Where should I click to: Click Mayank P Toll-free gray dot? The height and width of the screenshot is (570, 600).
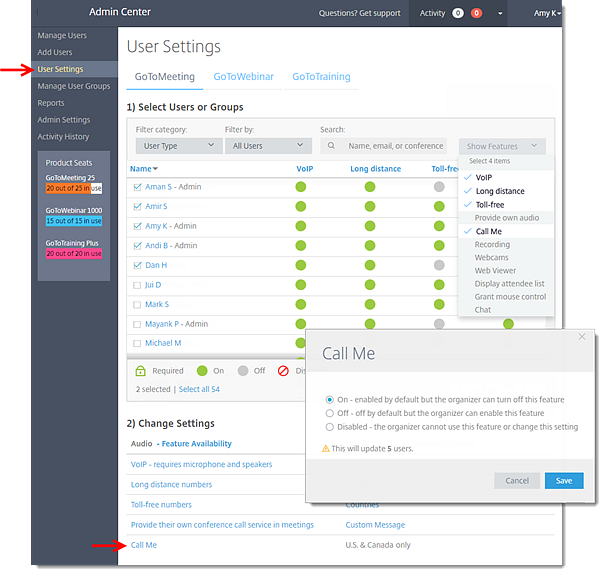click(x=439, y=324)
